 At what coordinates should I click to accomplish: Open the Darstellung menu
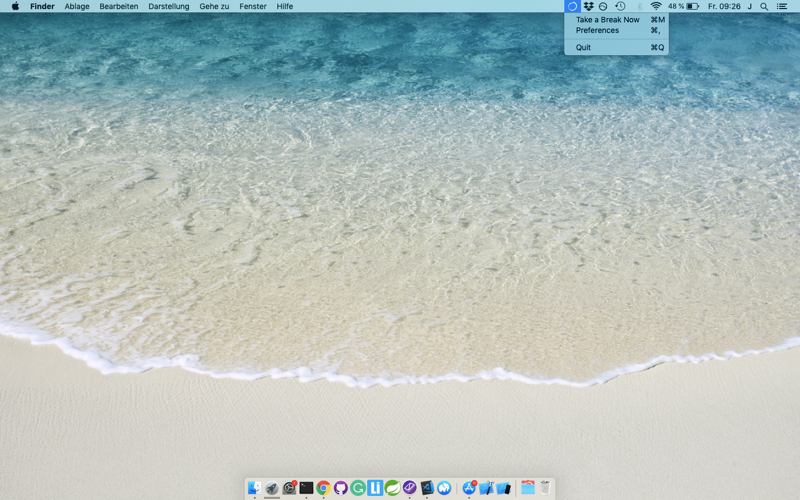168,6
